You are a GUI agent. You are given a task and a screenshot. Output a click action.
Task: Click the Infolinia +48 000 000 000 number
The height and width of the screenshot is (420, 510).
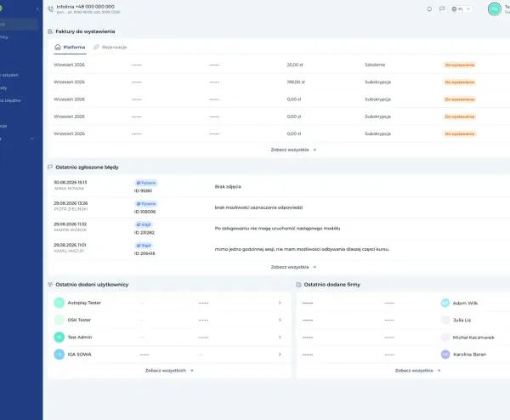click(86, 7)
